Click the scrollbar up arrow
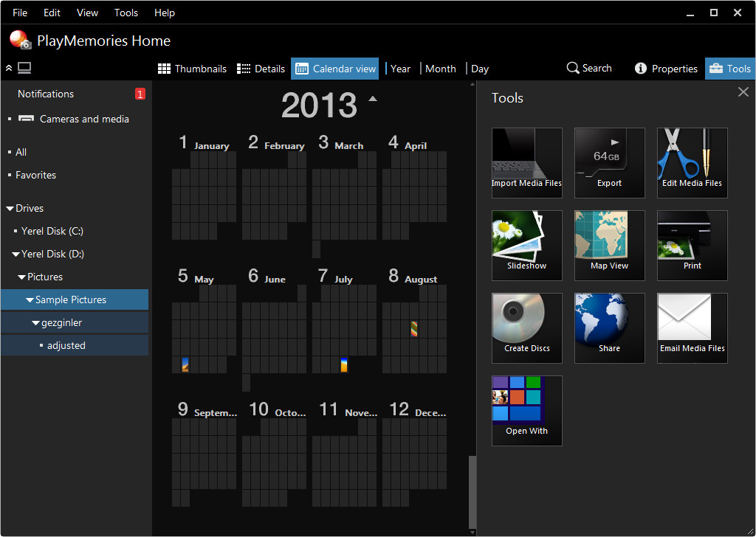Image resolution: width=756 pixels, height=537 pixels. point(472,84)
